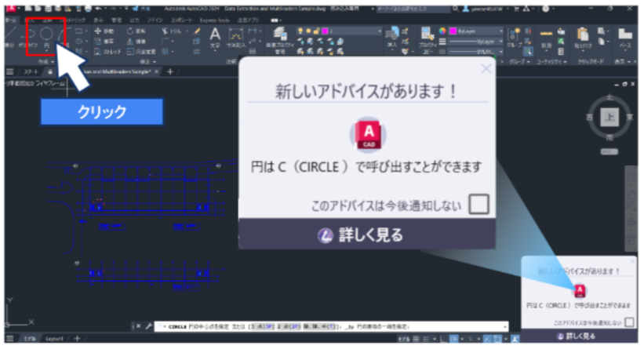644x349 pixels.
Task: Close the Multileaders Sample file tab
Action: click(x=156, y=71)
